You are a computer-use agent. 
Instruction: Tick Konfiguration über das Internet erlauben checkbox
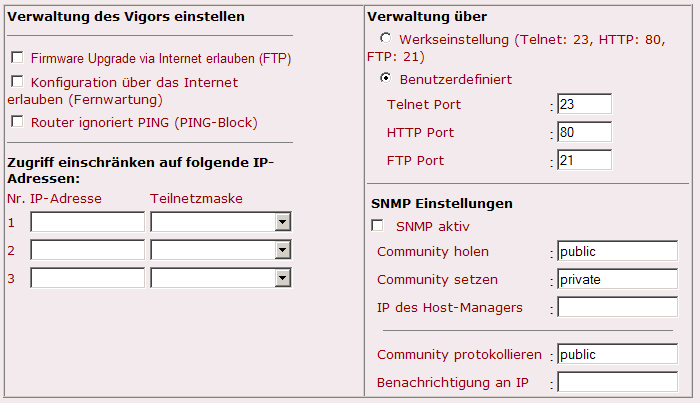pos(17,81)
